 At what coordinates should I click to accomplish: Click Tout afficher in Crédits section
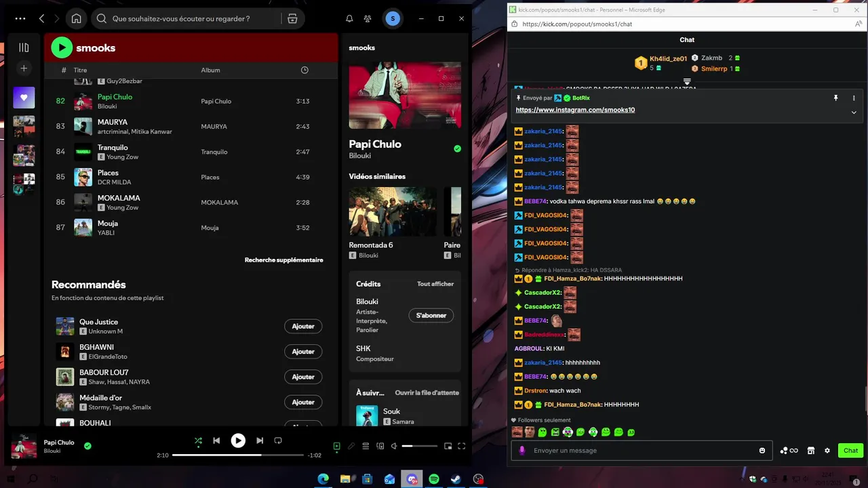tap(435, 284)
